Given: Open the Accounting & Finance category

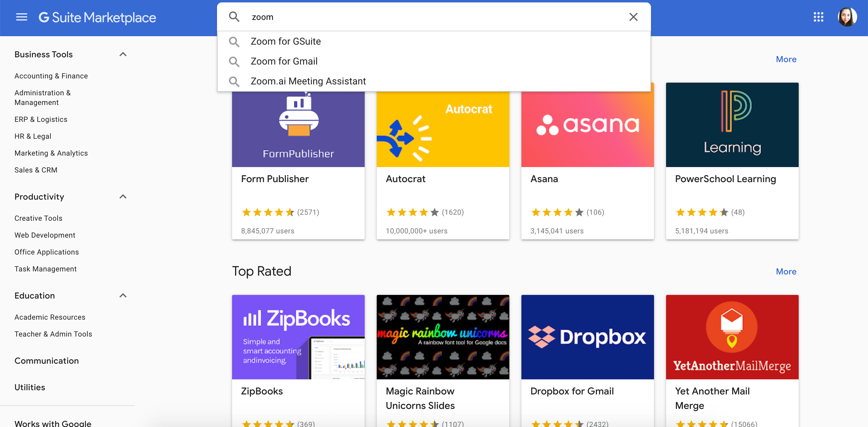Looking at the screenshot, I should tap(51, 76).
